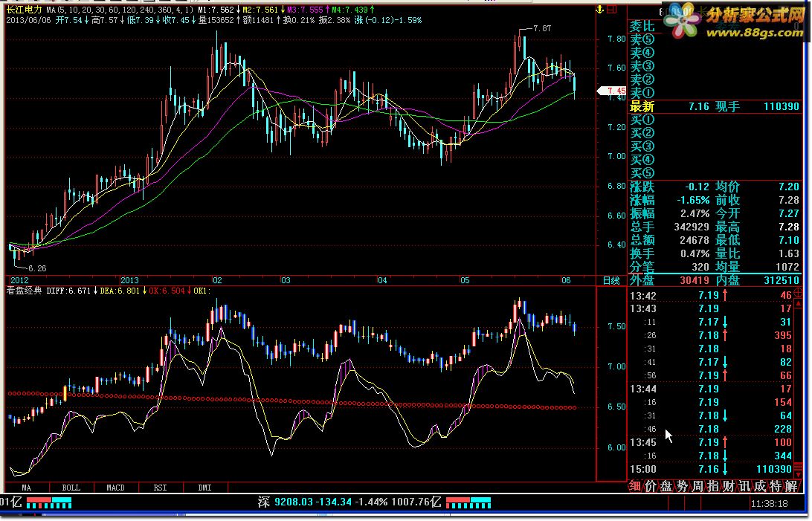Click the MA parameters text (5,10,20,30...)
Image resolution: width=812 pixels, height=521 pixels.
tap(120, 10)
